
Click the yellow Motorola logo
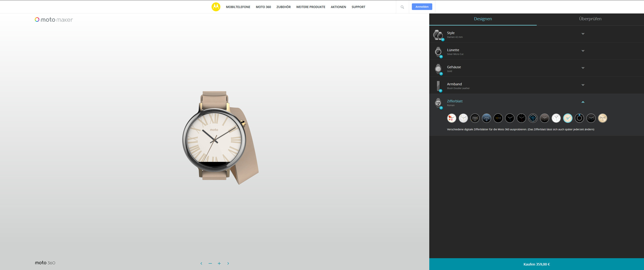point(216,7)
